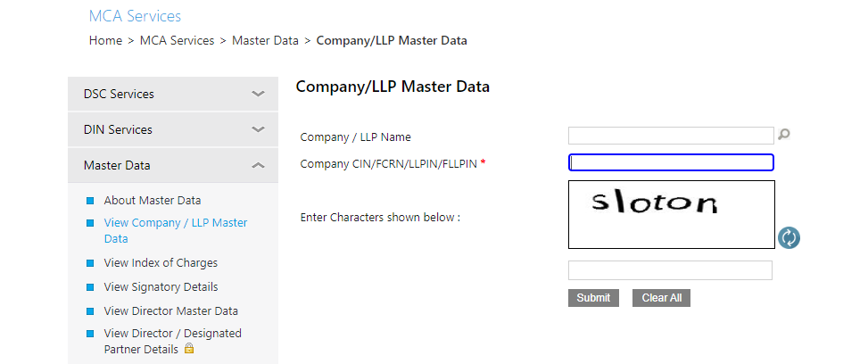
Task: Click the search magnifier icon beside Company Name
Action: point(784,135)
